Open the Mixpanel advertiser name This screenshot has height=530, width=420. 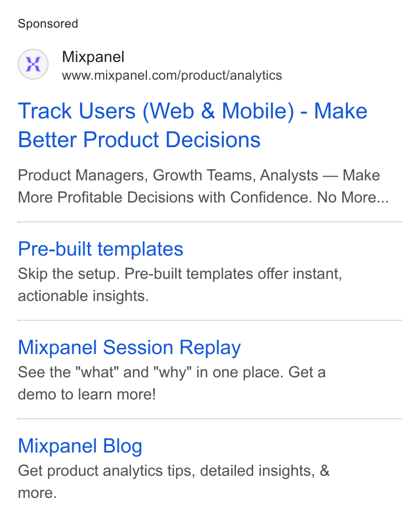93,57
